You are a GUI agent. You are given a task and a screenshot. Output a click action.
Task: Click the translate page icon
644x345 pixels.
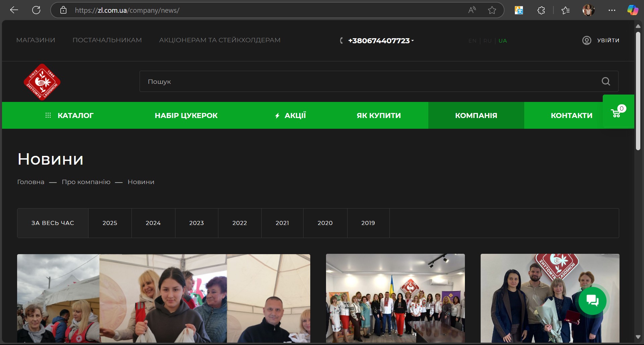(x=519, y=10)
